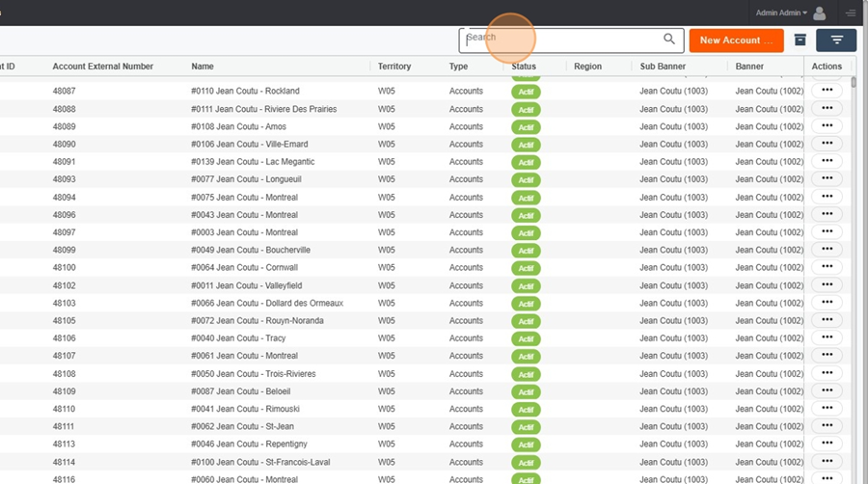Click the search magnifier icon
868x484 pixels.
click(x=669, y=39)
